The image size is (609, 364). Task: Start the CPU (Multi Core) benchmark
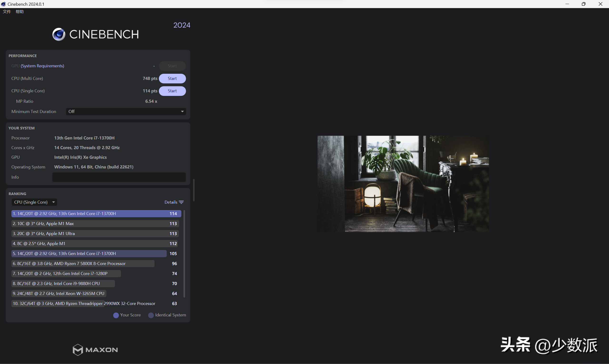coord(172,79)
